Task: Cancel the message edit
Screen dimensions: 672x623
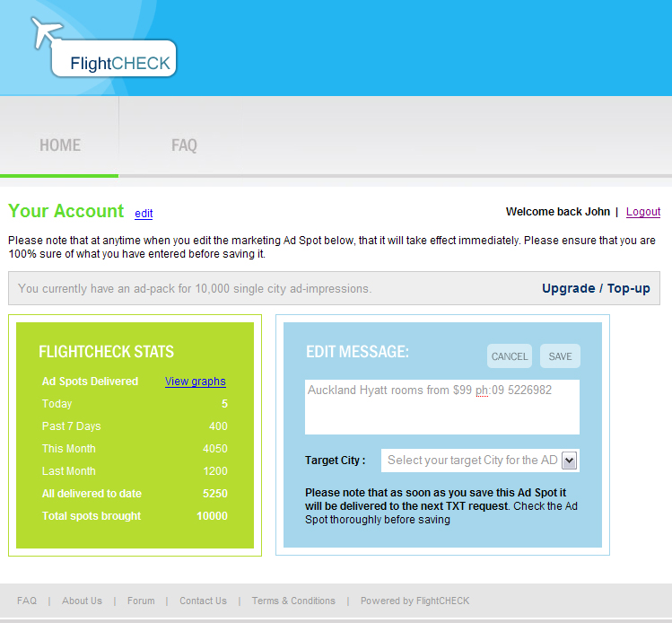Action: [x=509, y=355]
